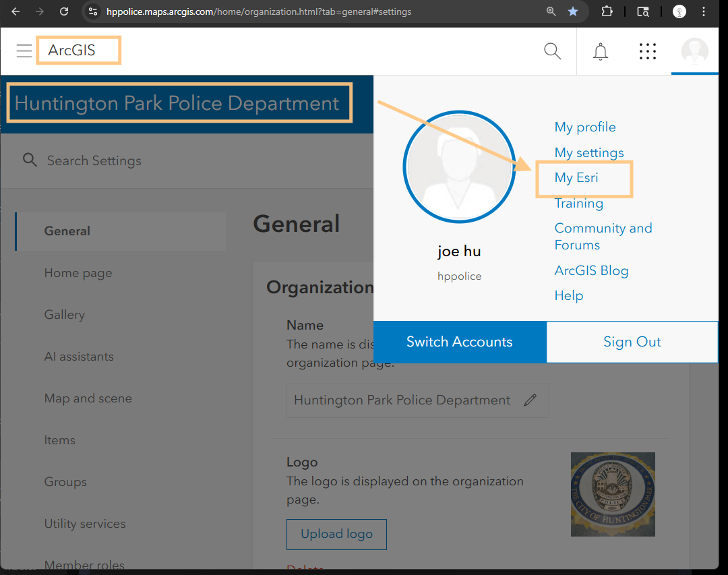This screenshot has width=728, height=575.
Task: Bookmark this page with star icon
Action: coord(572,11)
